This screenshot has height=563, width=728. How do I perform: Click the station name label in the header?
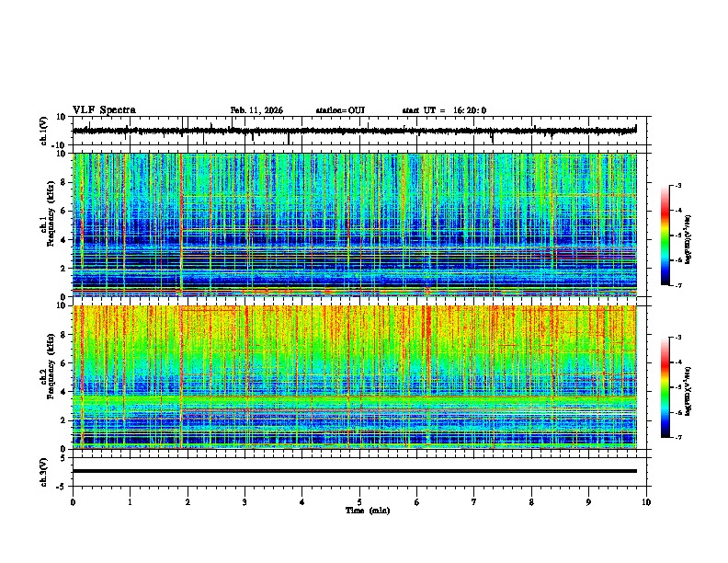coord(340,110)
